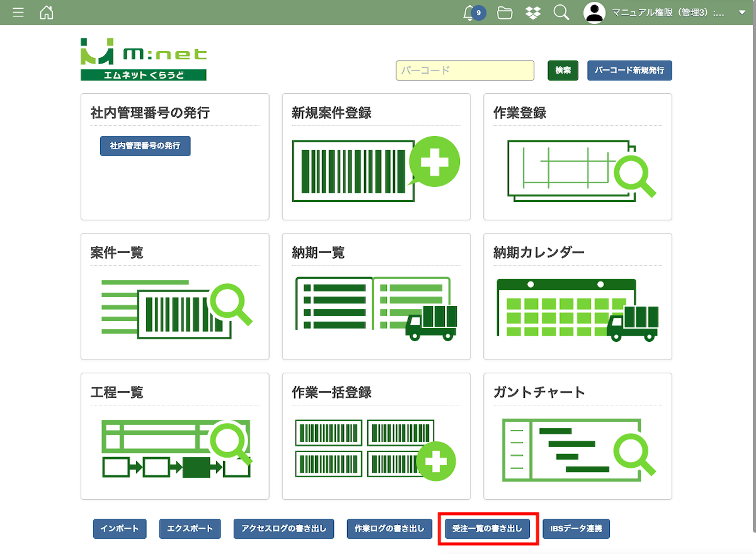Click the user avatar icon

pos(594,13)
